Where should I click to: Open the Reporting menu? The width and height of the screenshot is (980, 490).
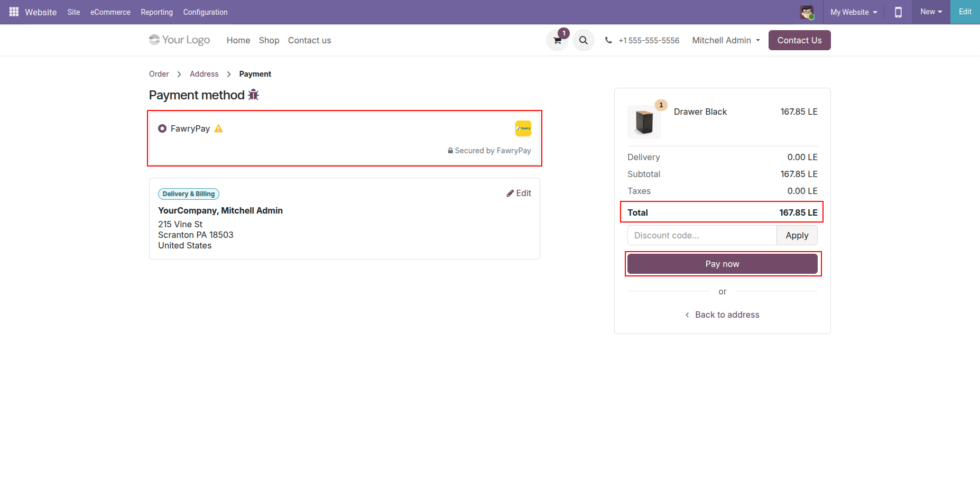[156, 12]
